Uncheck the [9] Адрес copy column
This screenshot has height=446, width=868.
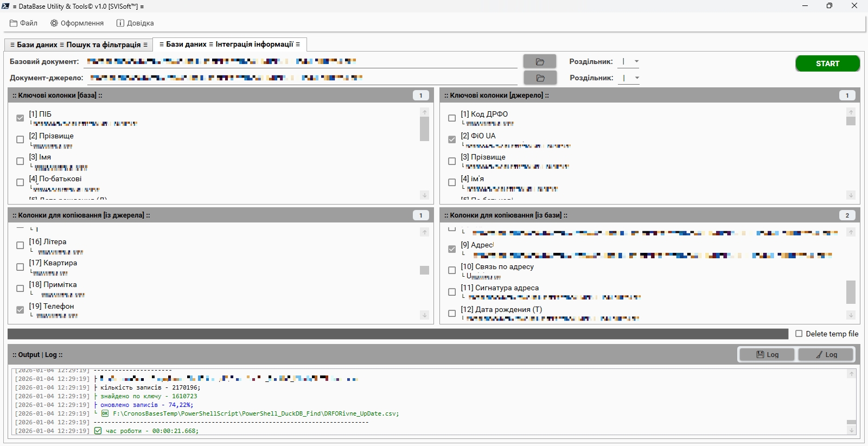[x=452, y=249]
